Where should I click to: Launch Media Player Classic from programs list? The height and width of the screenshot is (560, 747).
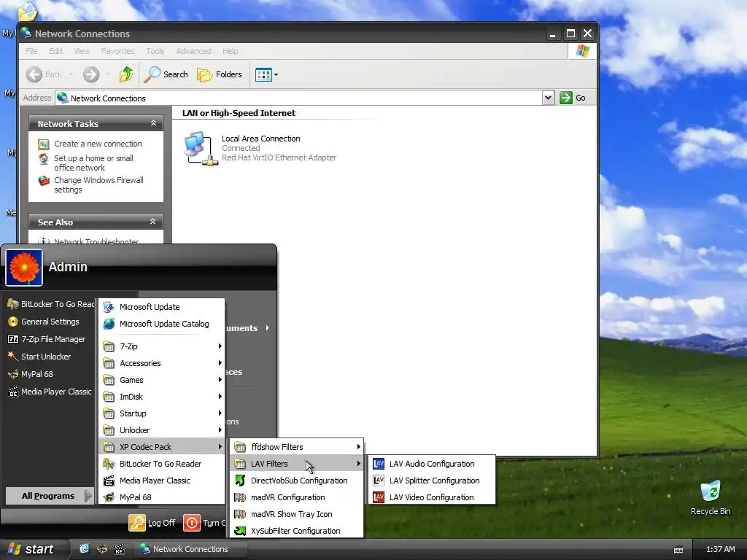pyautogui.click(x=161, y=481)
